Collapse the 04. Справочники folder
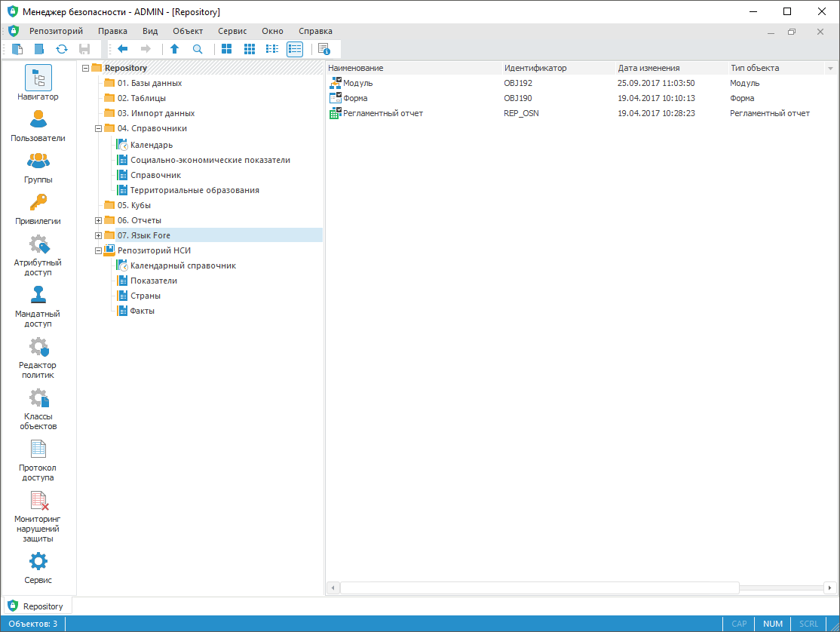The width and height of the screenshot is (840, 632). (x=98, y=129)
